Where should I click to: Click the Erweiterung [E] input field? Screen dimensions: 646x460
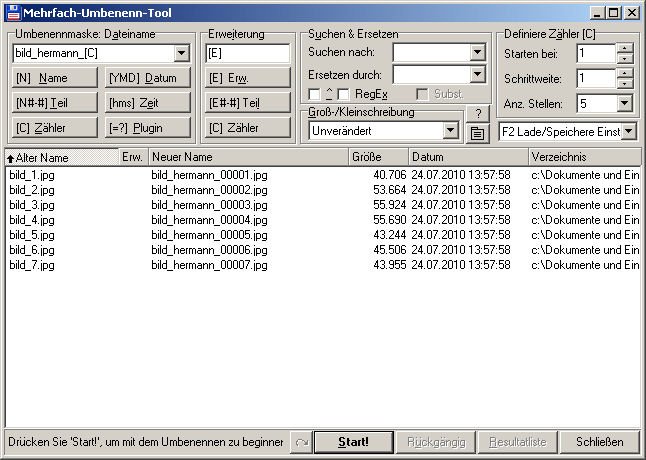(x=248, y=54)
